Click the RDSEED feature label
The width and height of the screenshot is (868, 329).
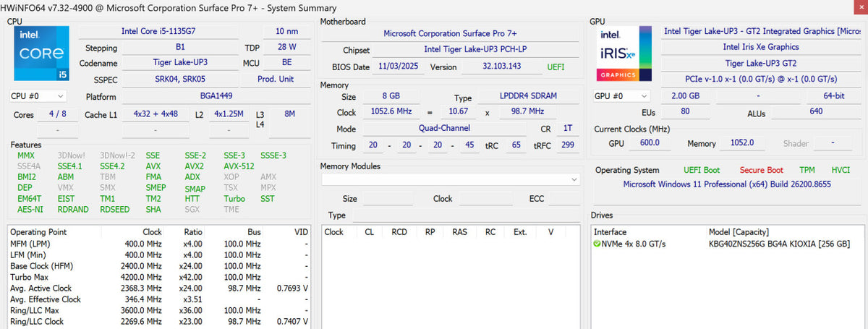(116, 210)
